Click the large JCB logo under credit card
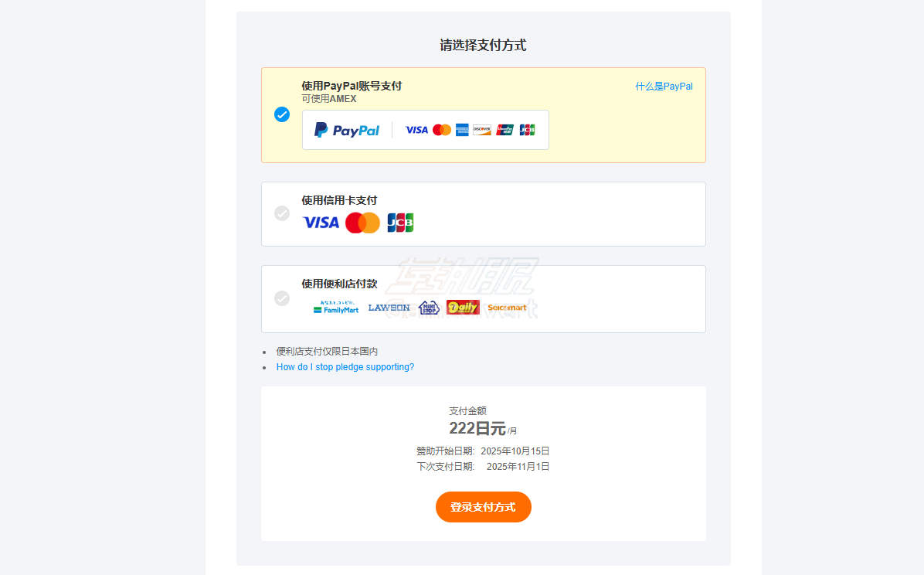Screen dimensions: 924x575 click(x=400, y=223)
